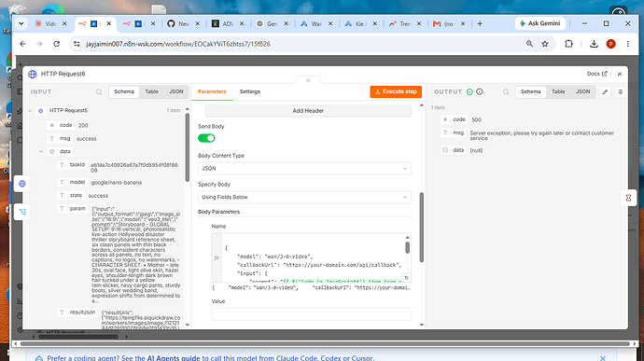Screen dimensions: 644x361
Task: Open the Specify Body dropdown
Action: coord(304,197)
